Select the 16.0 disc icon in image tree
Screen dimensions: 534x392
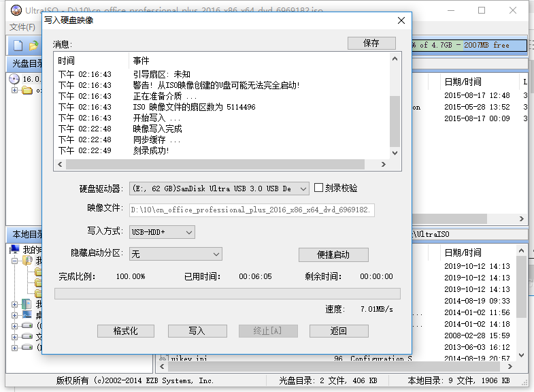[x=14, y=79]
